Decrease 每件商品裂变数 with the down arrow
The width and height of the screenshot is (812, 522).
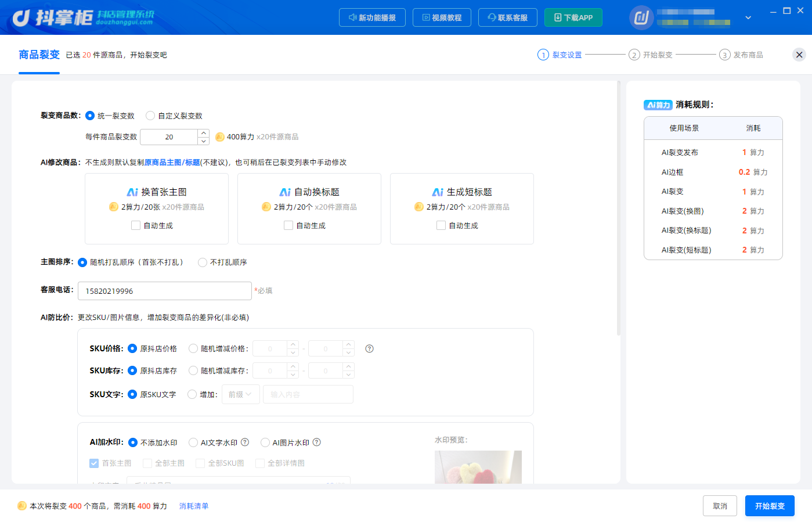203,141
